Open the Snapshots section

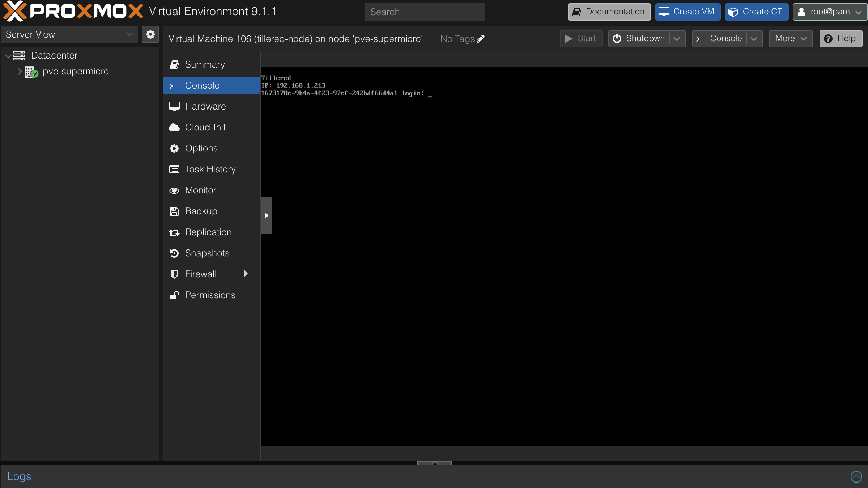pos(212,253)
